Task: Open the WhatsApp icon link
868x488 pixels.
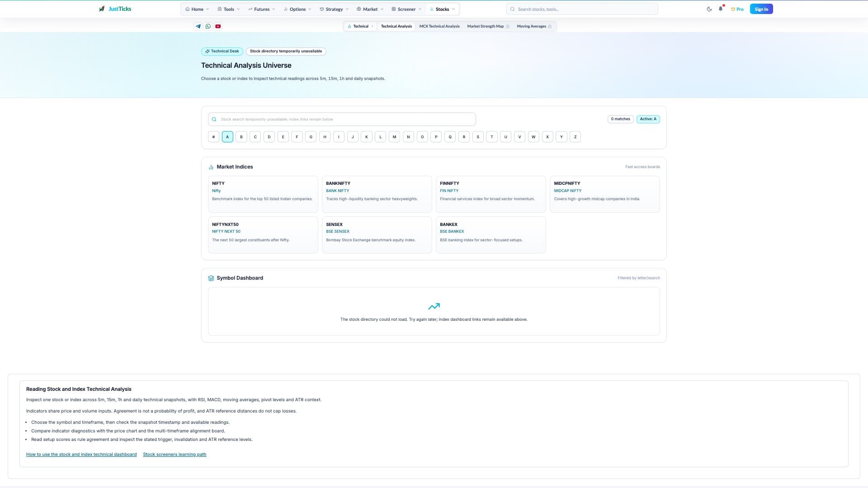Action: (208, 26)
